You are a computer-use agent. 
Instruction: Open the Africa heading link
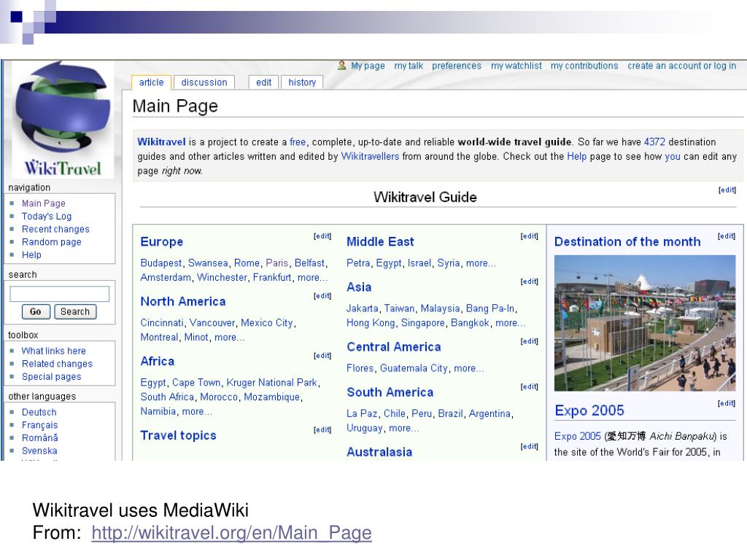coord(158,362)
